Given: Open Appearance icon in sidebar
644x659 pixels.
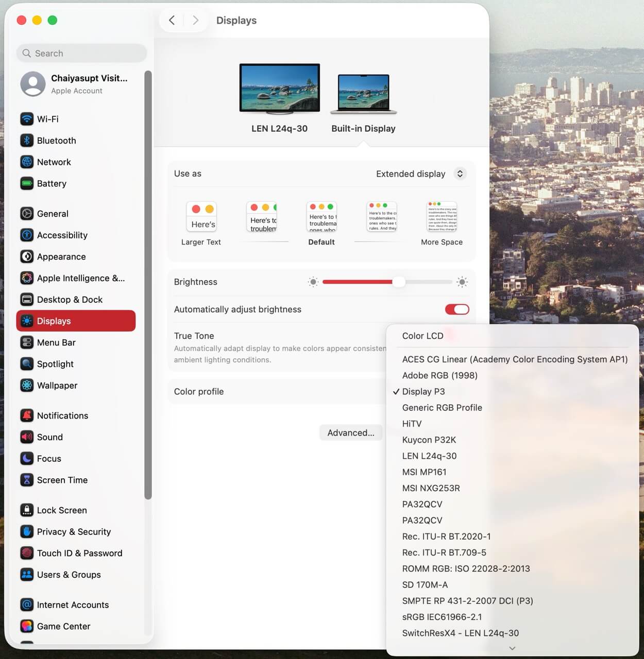Looking at the screenshot, I should [27, 256].
